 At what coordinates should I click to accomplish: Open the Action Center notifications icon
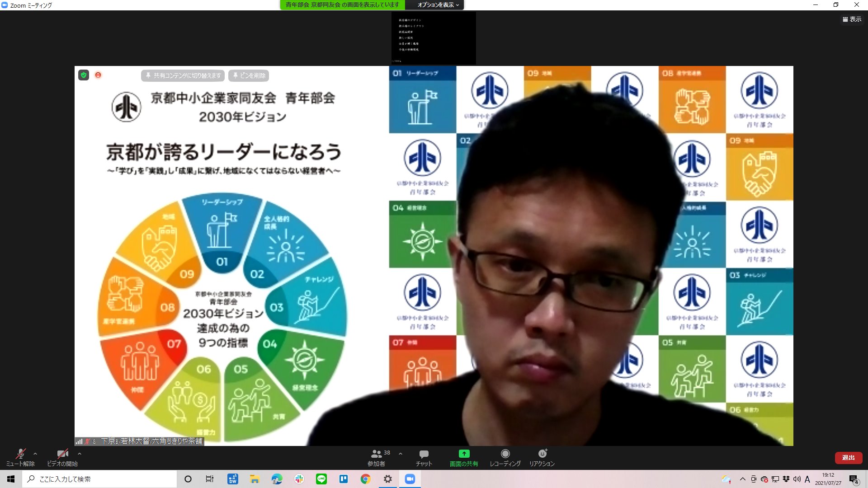(x=854, y=479)
